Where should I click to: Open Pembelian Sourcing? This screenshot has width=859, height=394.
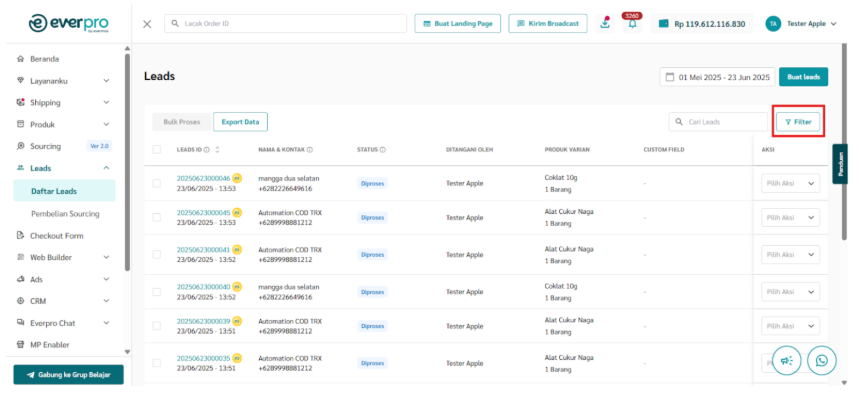tap(65, 214)
